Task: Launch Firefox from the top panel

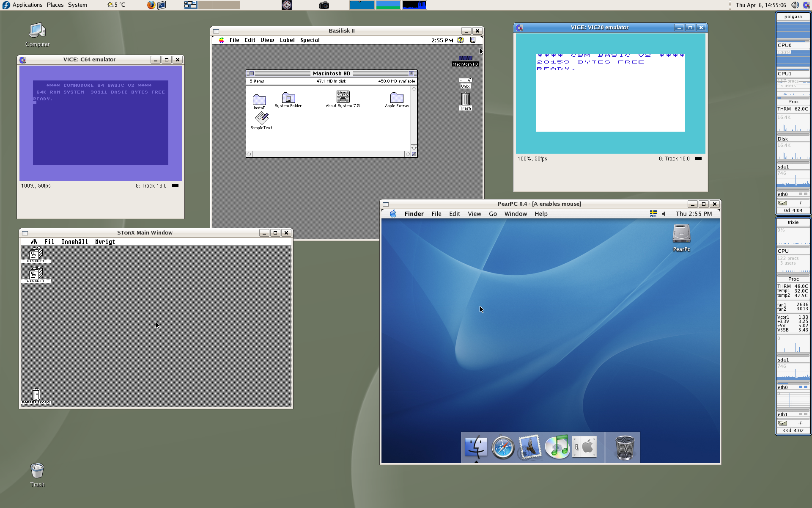Action: click(x=151, y=5)
